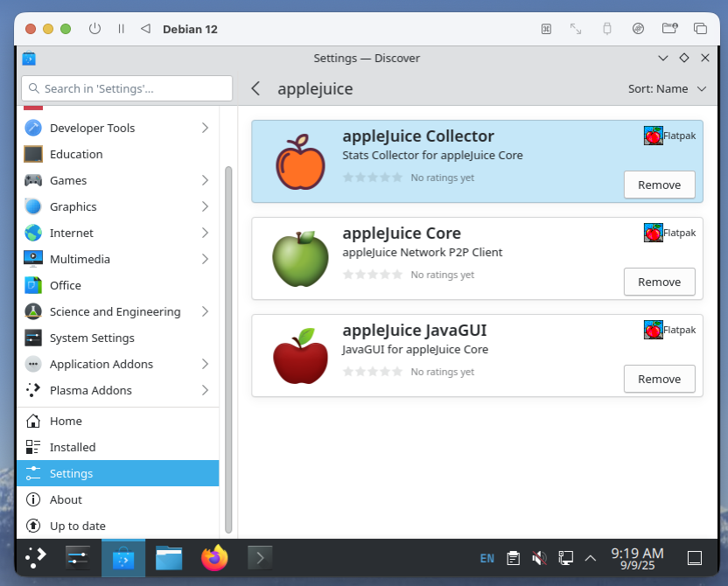The height and width of the screenshot is (586, 728).
Task: Click the Search in 'Settings' field
Action: tap(127, 88)
